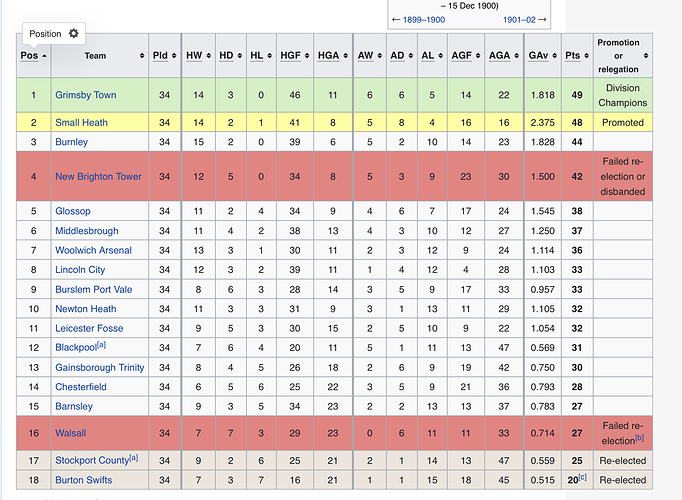The width and height of the screenshot is (682, 500).
Task: Sort by HW column arrows
Action: (x=208, y=56)
